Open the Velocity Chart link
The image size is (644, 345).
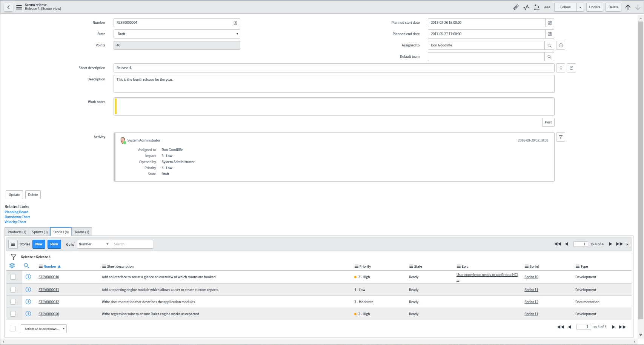click(15, 222)
